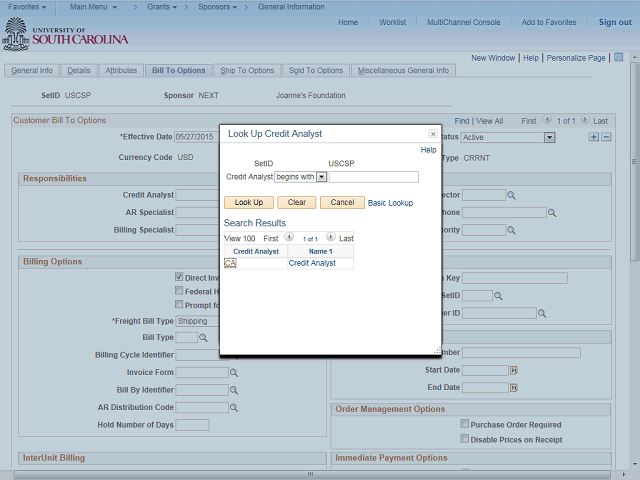640x480 pixels.
Task: Click the add row plus icon
Action: [x=594, y=137]
